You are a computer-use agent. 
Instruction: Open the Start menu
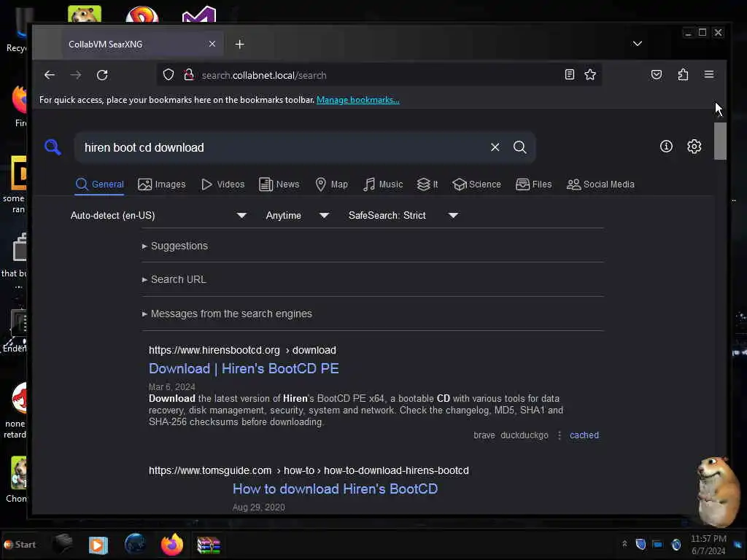pos(20,544)
